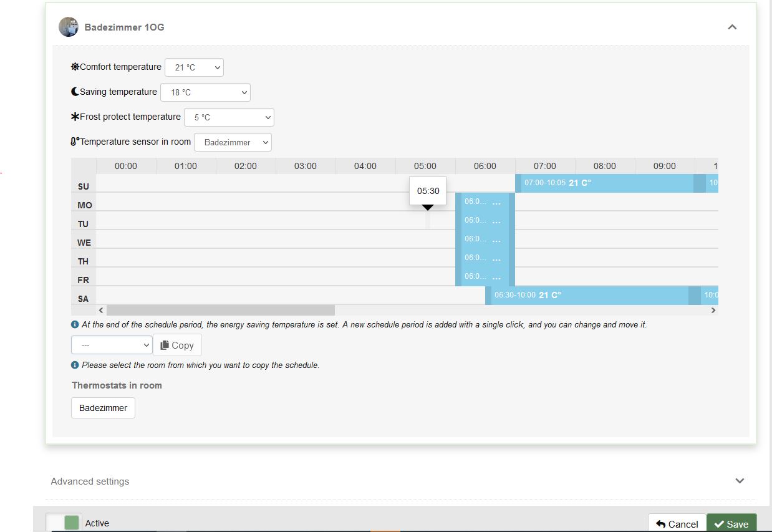Select the Saturday 06:30-10:00 schedule block
This screenshot has height=532, width=772.
point(586,295)
